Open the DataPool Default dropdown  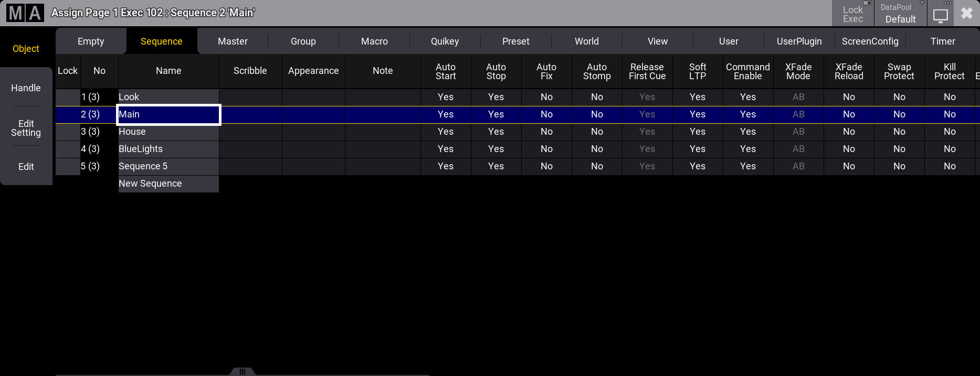click(900, 14)
